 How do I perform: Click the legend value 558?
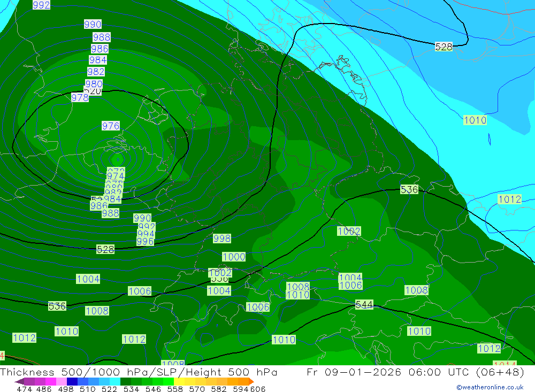click(175, 389)
